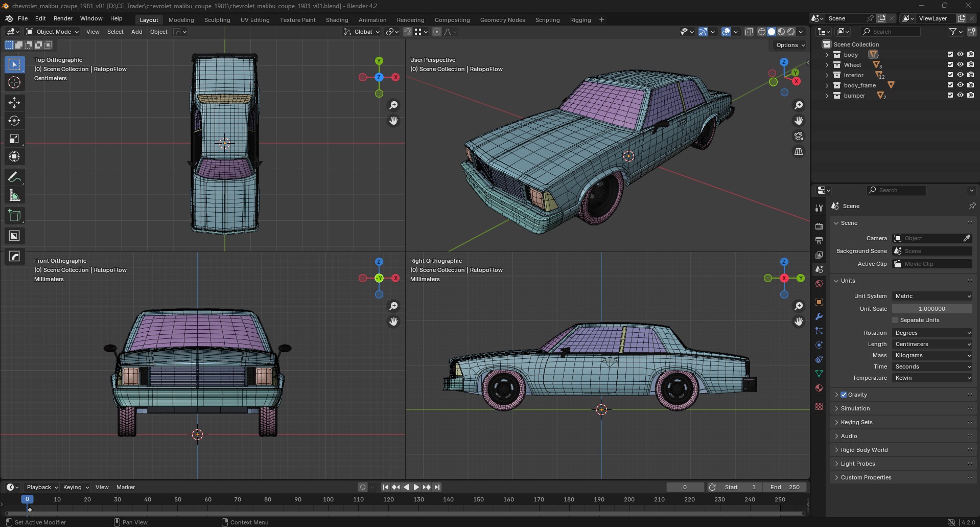Open the Length units dropdown
The width and height of the screenshot is (980, 527).
[932, 344]
